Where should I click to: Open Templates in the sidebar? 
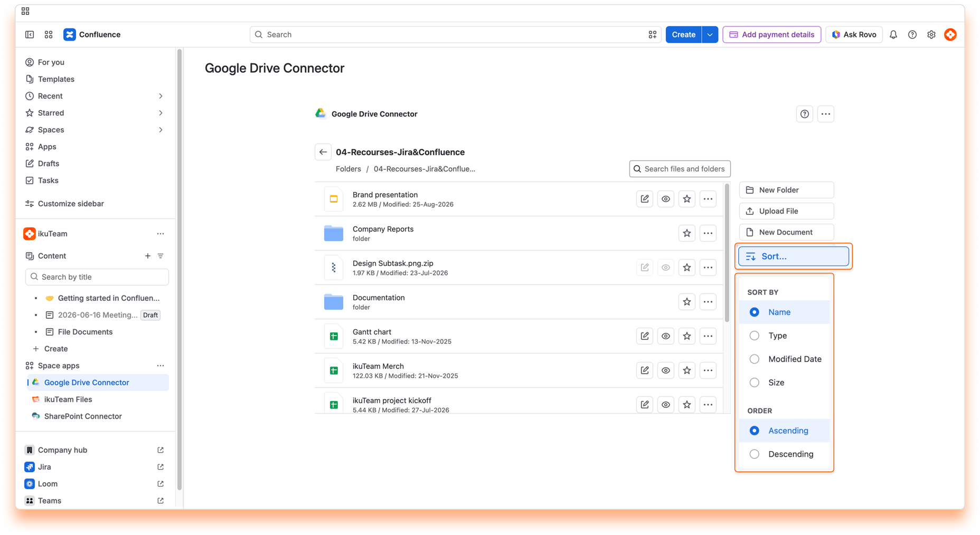point(56,79)
